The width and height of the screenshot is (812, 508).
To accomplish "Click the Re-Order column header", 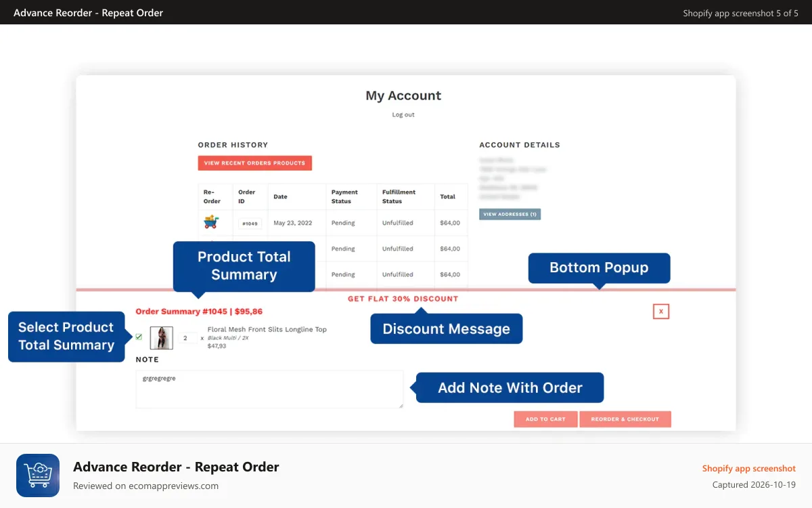I will pyautogui.click(x=212, y=196).
